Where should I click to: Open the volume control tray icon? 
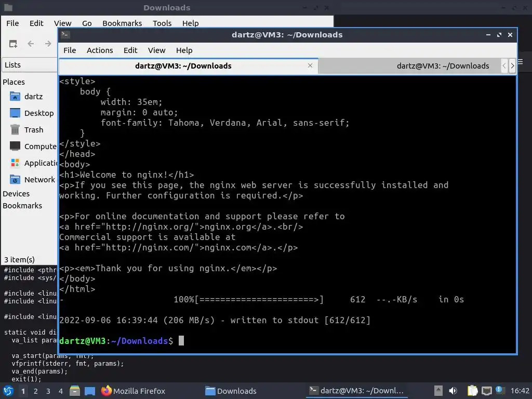point(453,391)
